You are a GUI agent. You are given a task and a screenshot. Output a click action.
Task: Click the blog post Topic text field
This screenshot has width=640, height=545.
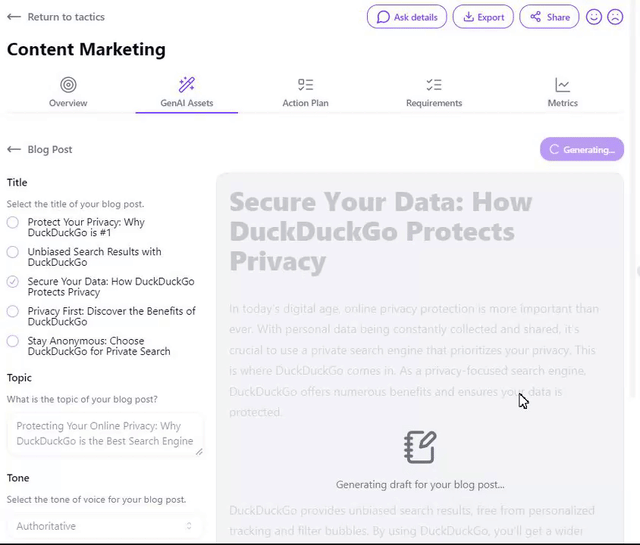pyautogui.click(x=104, y=434)
